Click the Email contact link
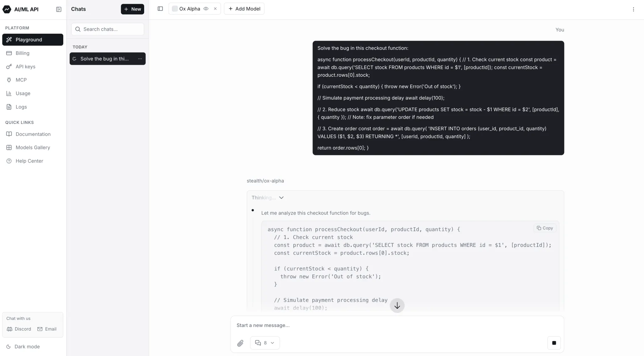644x356 pixels. coord(47,329)
